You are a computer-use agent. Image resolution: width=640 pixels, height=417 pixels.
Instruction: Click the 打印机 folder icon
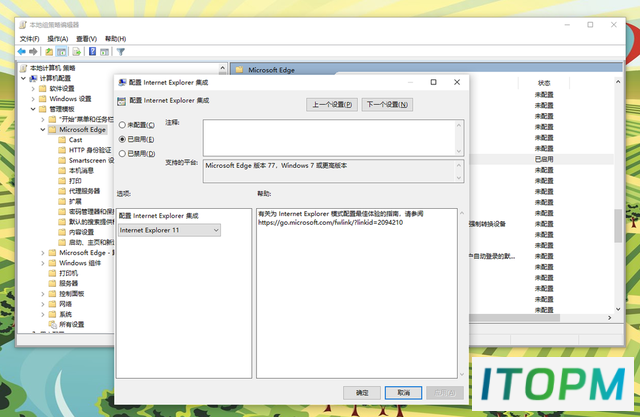pos(52,273)
